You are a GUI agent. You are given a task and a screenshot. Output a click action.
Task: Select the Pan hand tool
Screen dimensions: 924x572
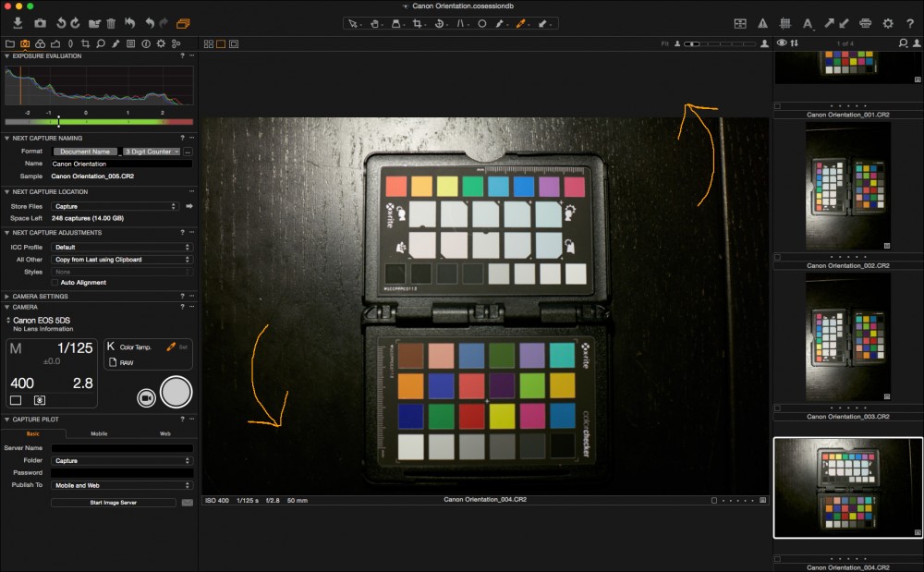pyautogui.click(x=373, y=23)
